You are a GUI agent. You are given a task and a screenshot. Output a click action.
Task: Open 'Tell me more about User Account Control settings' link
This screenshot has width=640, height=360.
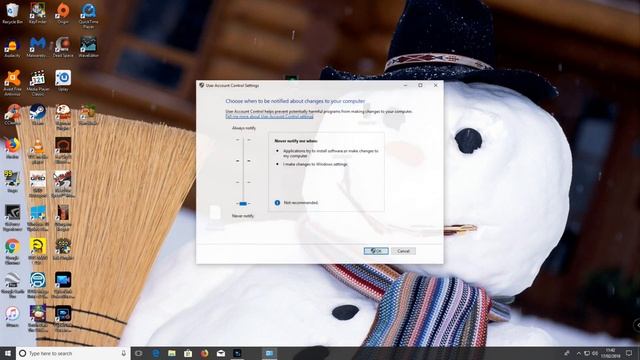point(269,116)
